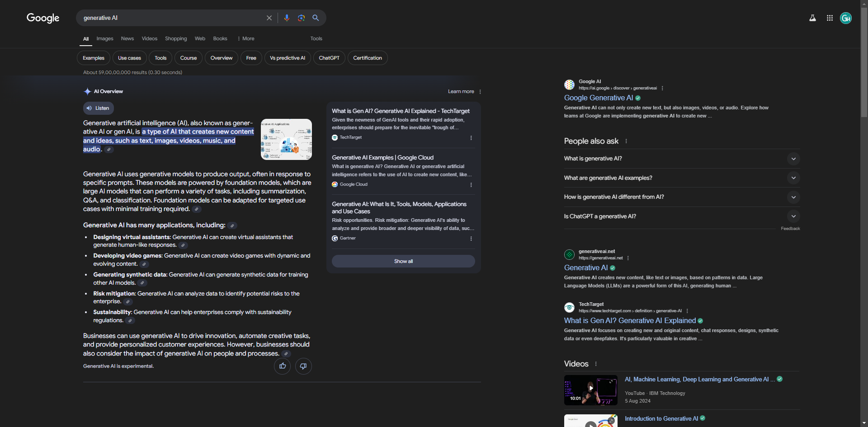The width and height of the screenshot is (868, 427).
Task: Open People also ask options menu
Action: (626, 141)
